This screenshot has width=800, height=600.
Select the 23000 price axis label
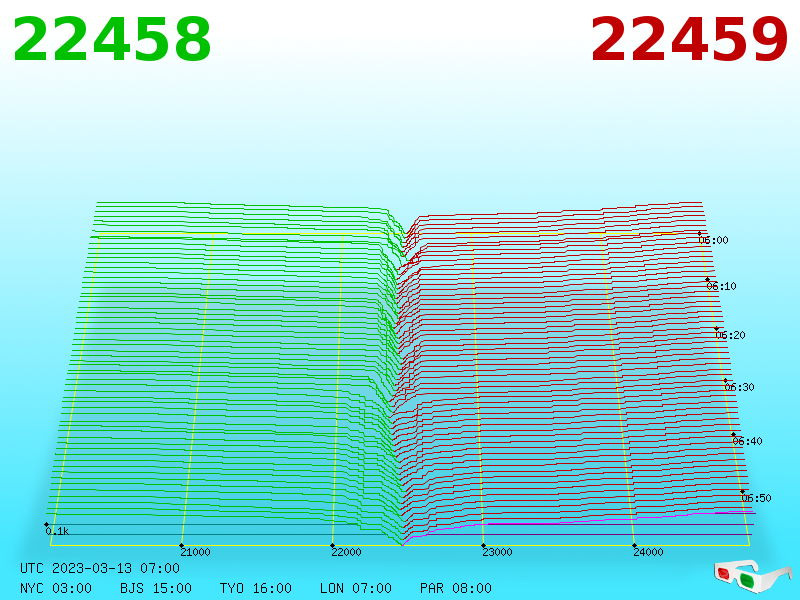pyautogui.click(x=497, y=552)
